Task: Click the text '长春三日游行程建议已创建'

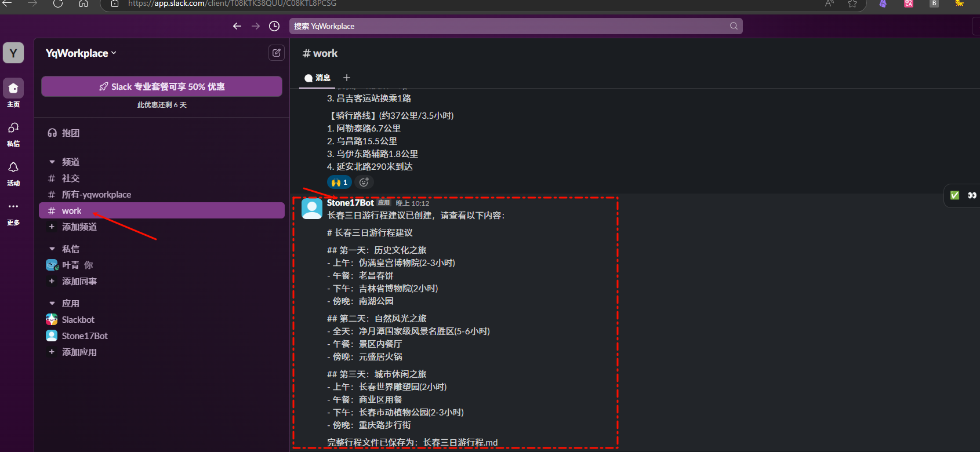Action: [379, 216]
